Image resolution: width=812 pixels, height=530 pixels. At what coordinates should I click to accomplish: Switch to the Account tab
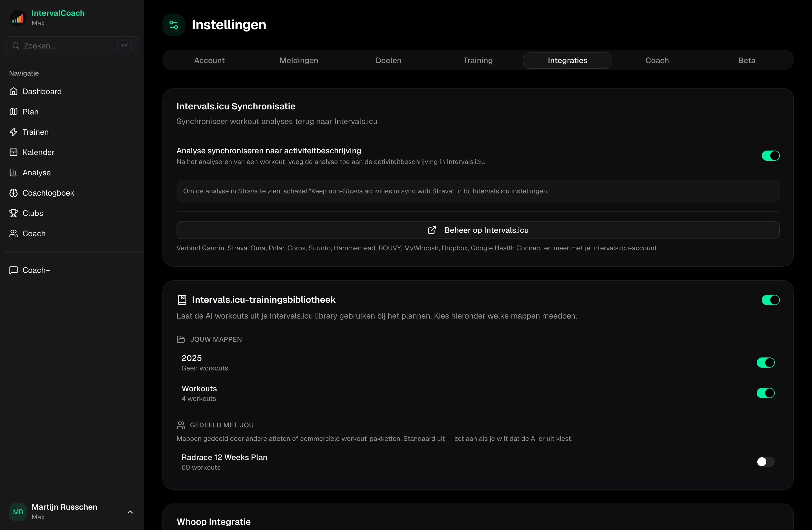(x=209, y=60)
